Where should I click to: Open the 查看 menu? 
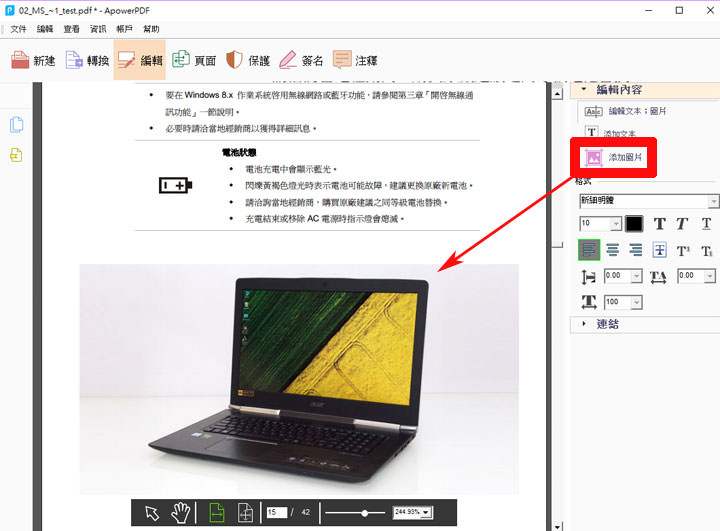point(72,29)
